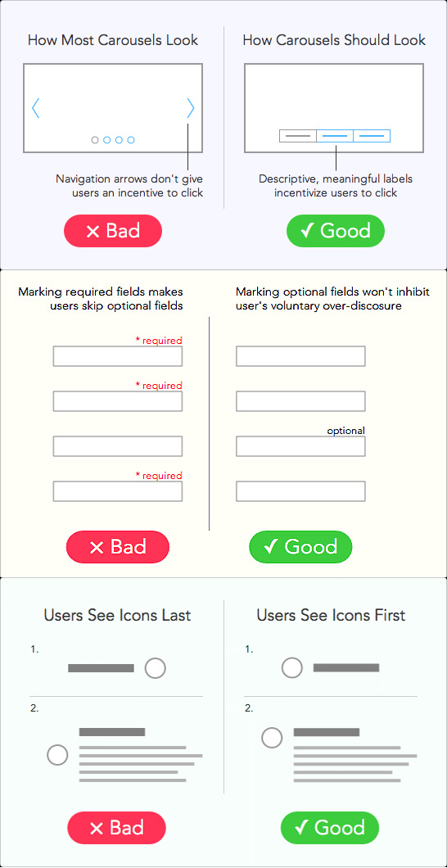
Task: Select the last carousel pagination dot
Action: click(131, 140)
